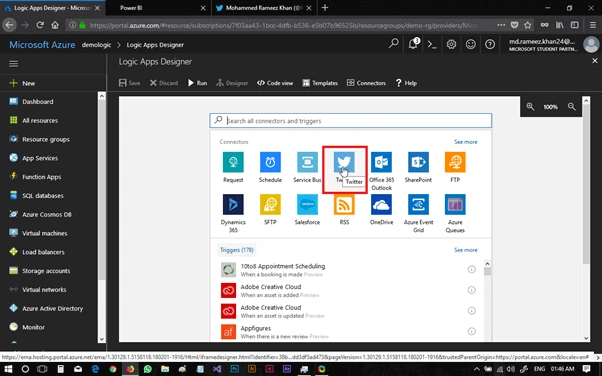
Task: Select the SharePoint connector icon
Action: tap(418, 162)
